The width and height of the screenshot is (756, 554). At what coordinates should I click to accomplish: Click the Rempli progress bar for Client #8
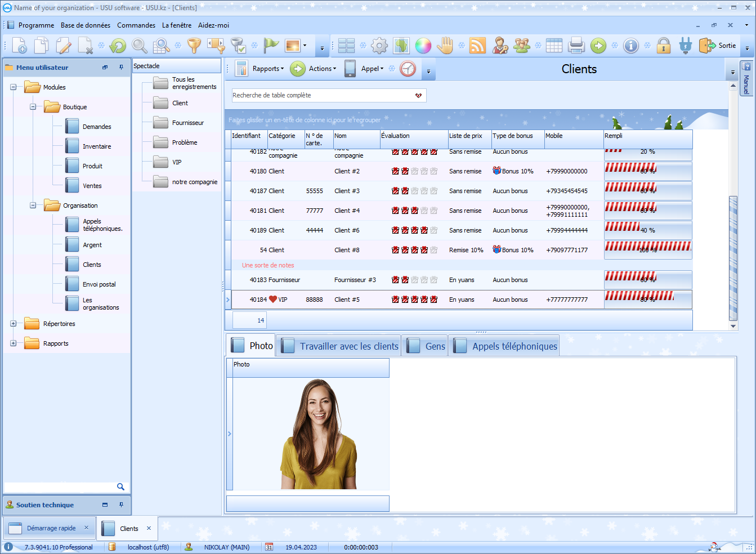[x=648, y=250]
